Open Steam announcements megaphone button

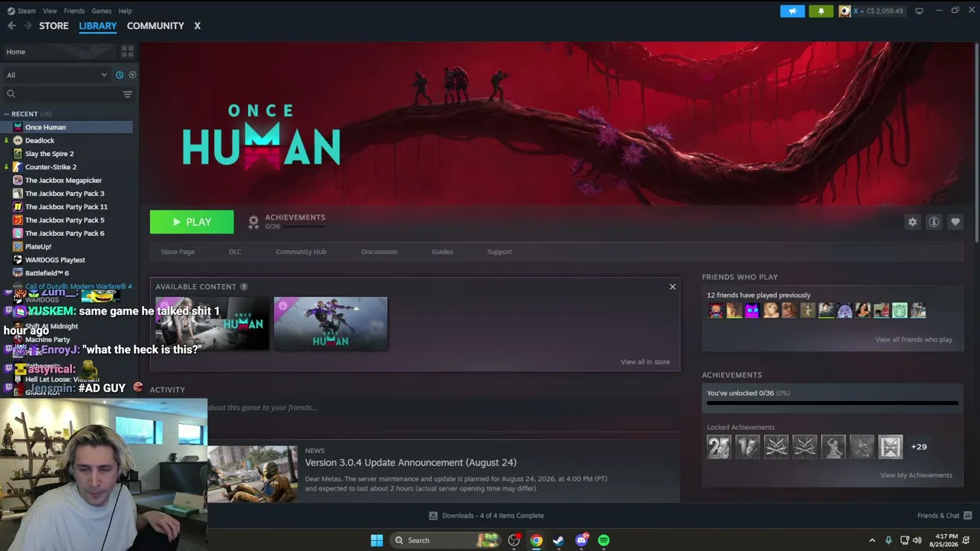pos(792,11)
